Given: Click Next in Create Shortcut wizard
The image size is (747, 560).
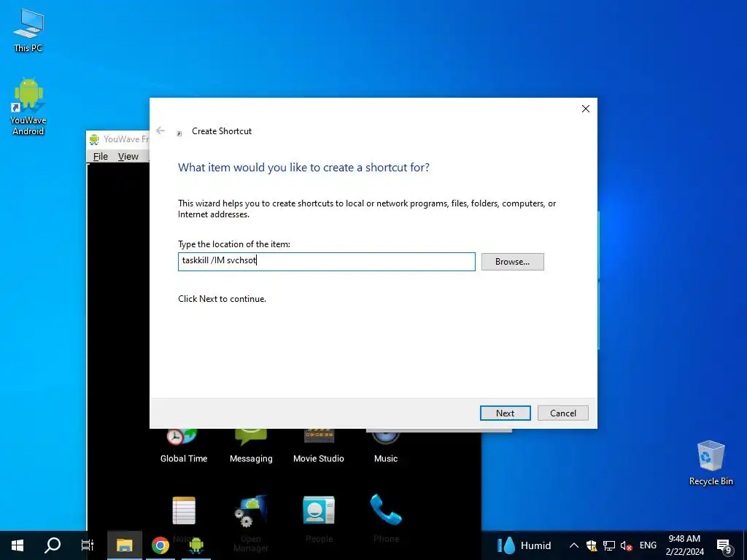Looking at the screenshot, I should (x=505, y=413).
